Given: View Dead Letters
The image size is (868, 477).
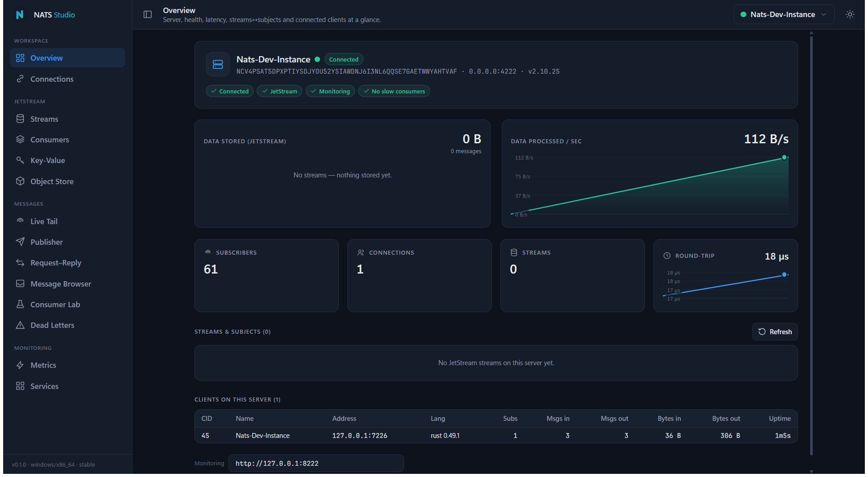Looking at the screenshot, I should (67, 325).
